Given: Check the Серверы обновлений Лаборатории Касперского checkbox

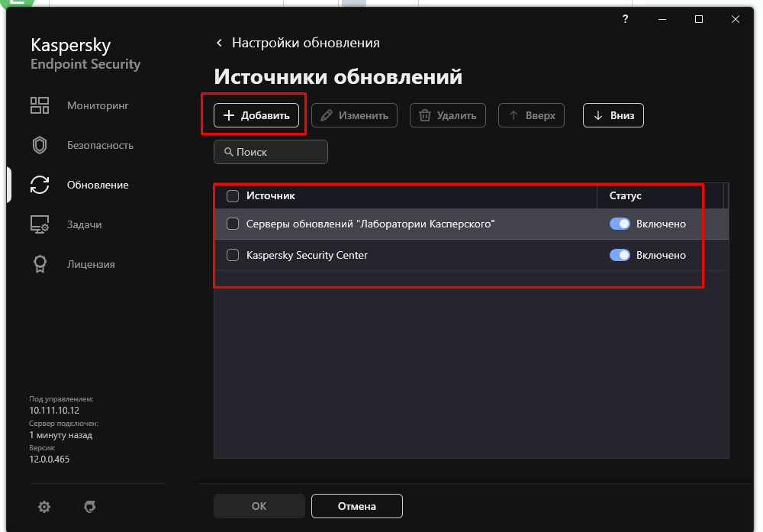Looking at the screenshot, I should 233,224.
